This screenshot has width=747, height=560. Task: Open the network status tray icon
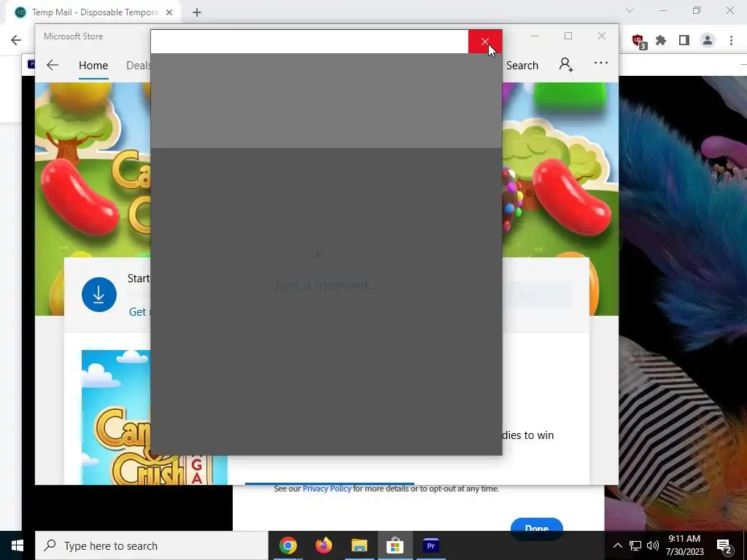635,545
